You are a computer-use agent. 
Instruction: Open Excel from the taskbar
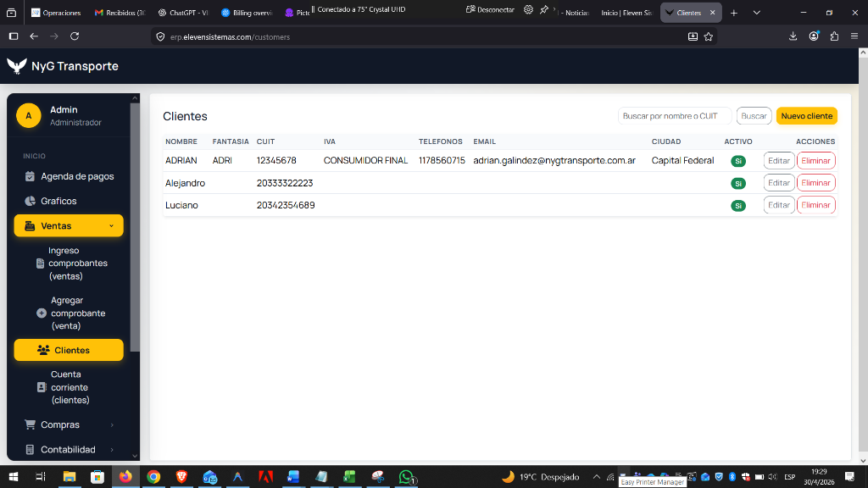(x=349, y=476)
